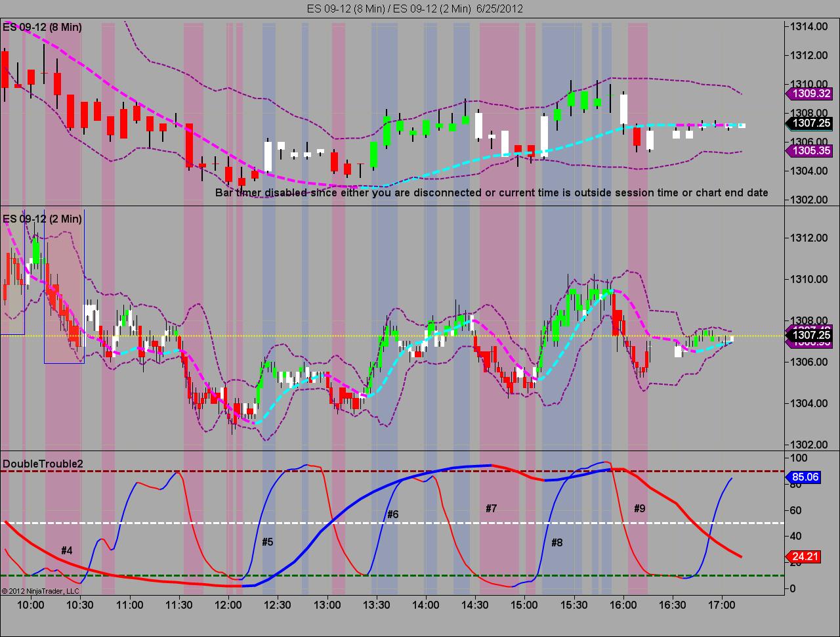This screenshot has height=637, width=840.
Task: Select the #8 annotation label
Action: (556, 542)
